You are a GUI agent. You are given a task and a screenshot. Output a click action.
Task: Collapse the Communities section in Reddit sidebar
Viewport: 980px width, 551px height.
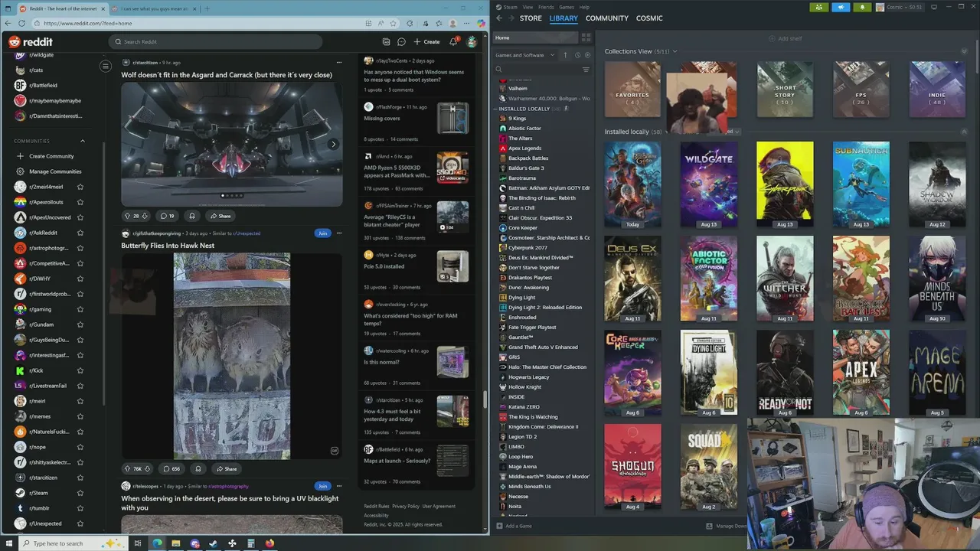[x=83, y=141]
